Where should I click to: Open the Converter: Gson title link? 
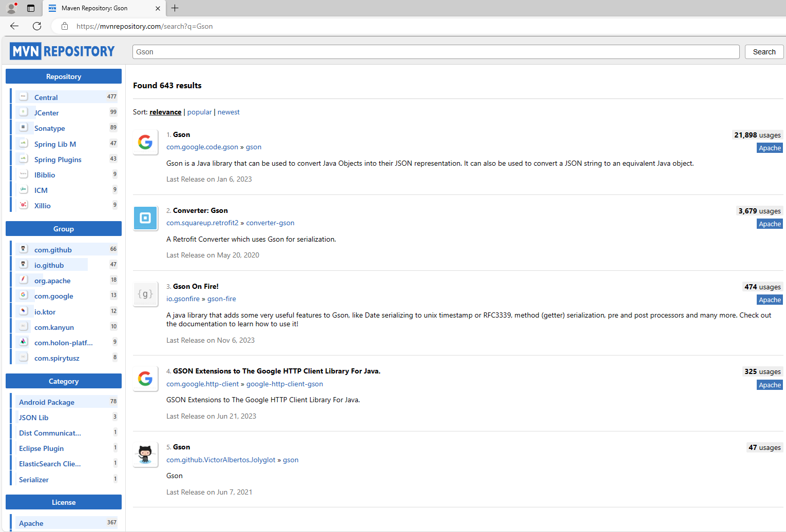click(x=200, y=210)
